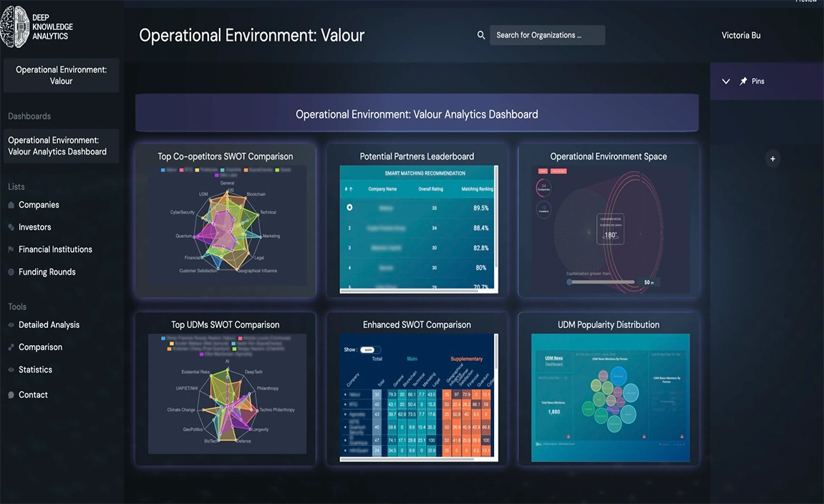Open Detailed Analysis from the Tools menu
Screen dimensions: 824x504
coord(49,325)
